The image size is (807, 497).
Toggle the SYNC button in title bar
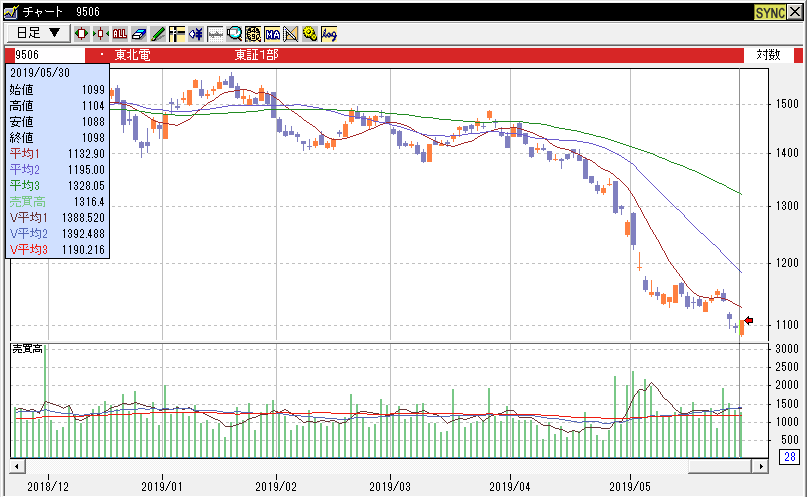click(x=769, y=11)
